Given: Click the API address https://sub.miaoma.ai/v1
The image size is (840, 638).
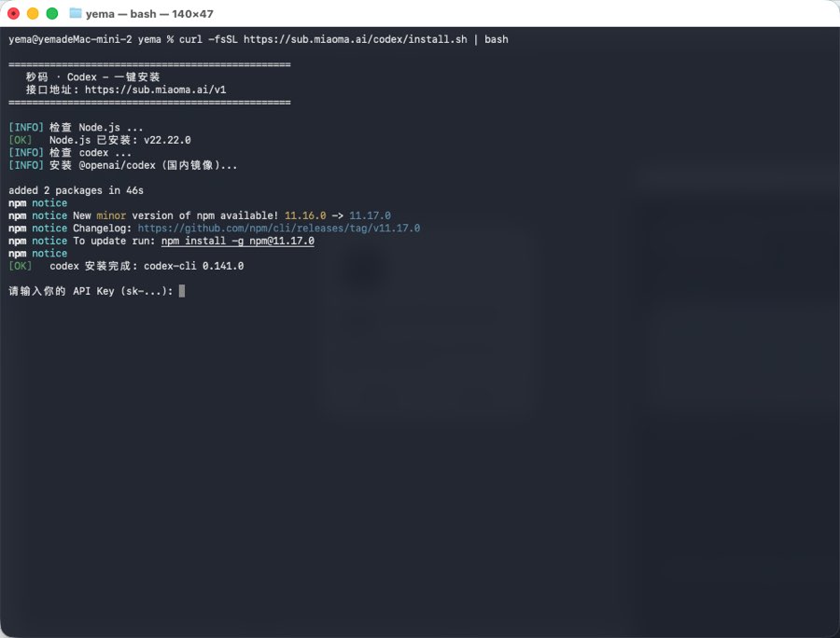Looking at the screenshot, I should [x=155, y=90].
